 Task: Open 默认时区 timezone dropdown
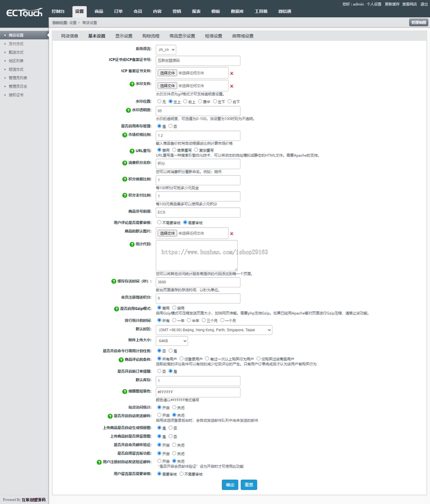tap(214, 330)
